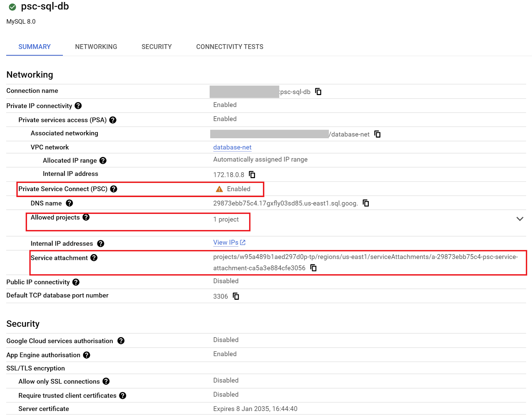Copy the service attachment path
532x420 pixels.
(x=313, y=268)
